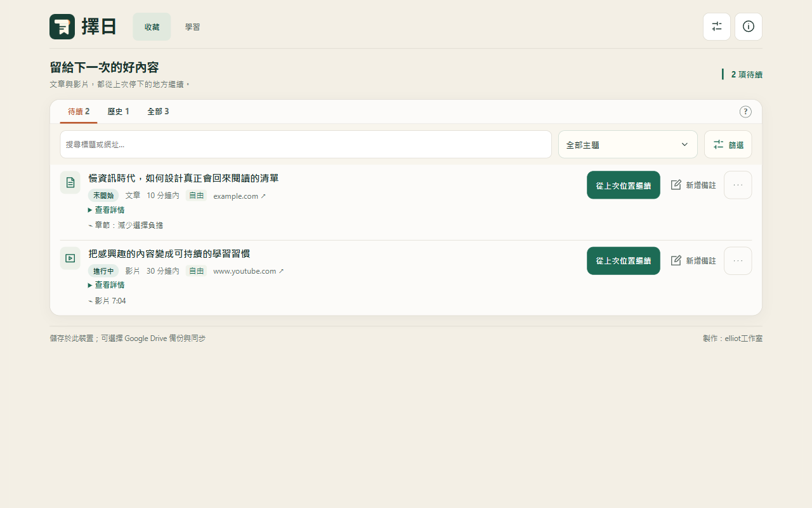Click the help question mark icon
812x508 pixels.
(745, 112)
